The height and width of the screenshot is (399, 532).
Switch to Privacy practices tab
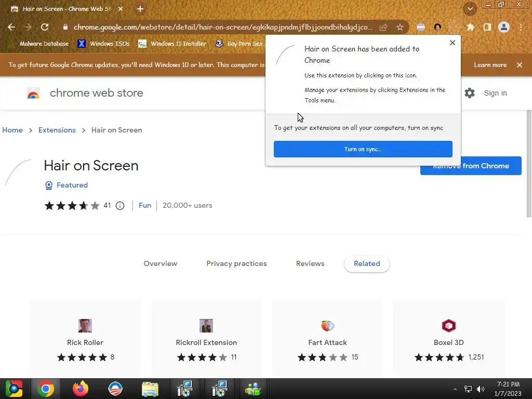pos(236,263)
